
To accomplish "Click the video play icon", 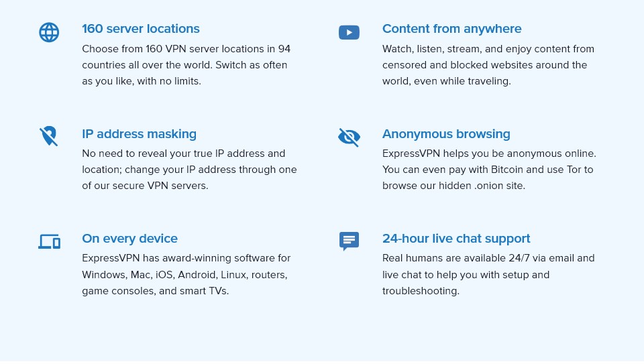I will click(349, 32).
